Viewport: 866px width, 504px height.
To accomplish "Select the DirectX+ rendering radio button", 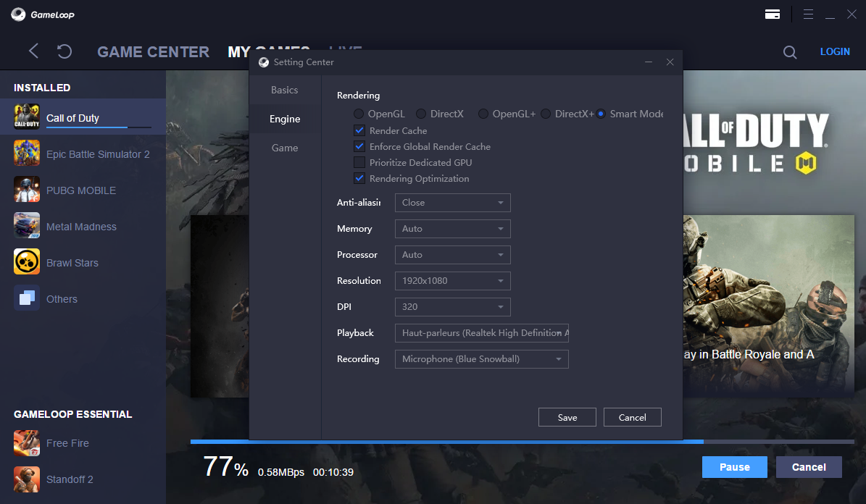I will [x=546, y=114].
